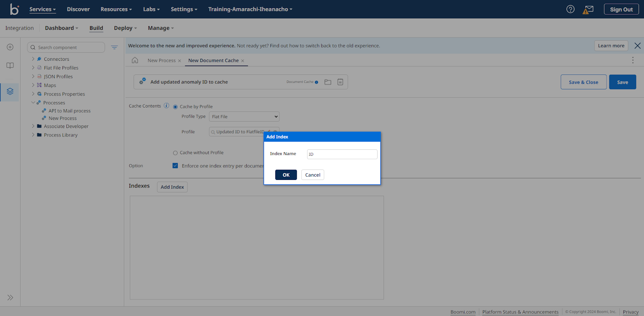Expand the Maps tree node
Image resolution: width=644 pixels, height=316 pixels.
[33, 85]
